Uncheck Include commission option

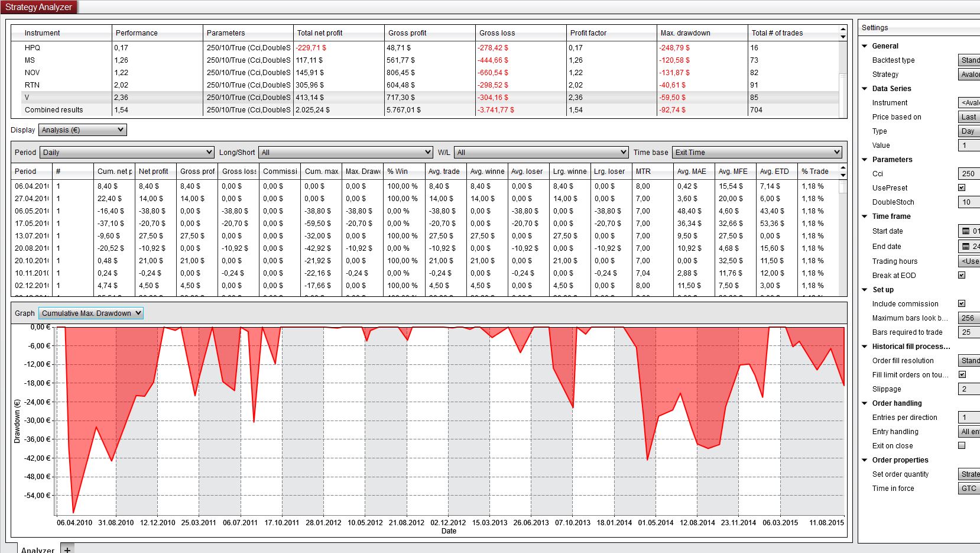click(x=962, y=304)
